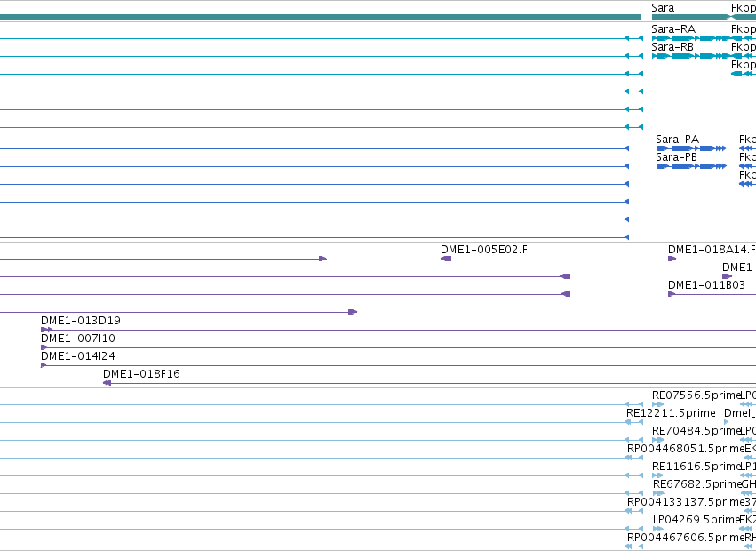Click the RP004468051.5prime EST label
Screen dimensions: 756x551
(x=686, y=448)
